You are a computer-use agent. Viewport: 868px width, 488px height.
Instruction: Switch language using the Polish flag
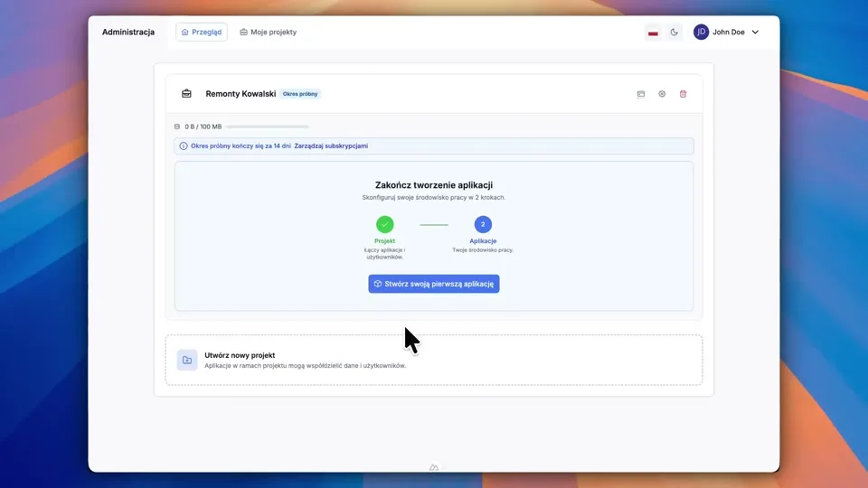pyautogui.click(x=653, y=33)
